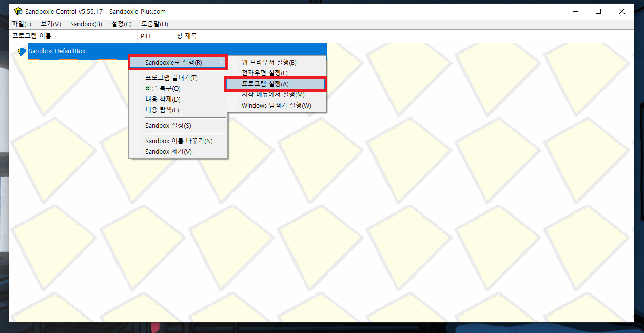Open the 도움말(H) menu

tap(154, 24)
